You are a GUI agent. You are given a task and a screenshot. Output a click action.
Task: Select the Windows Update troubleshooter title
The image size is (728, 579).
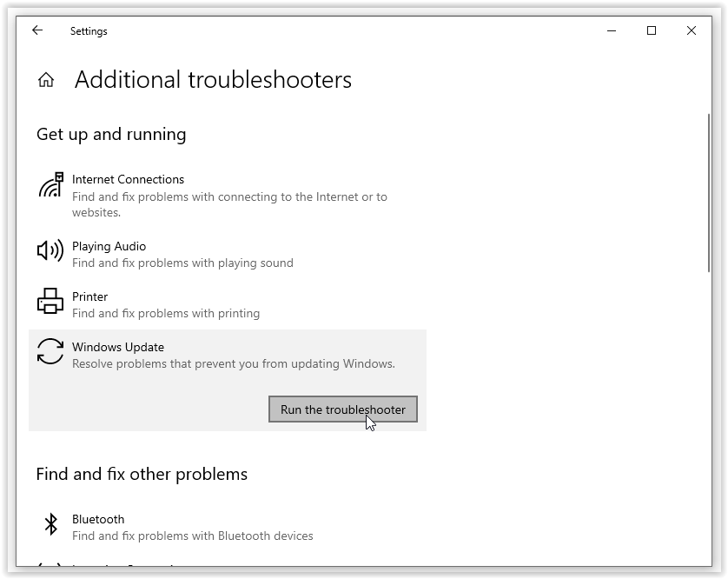click(118, 347)
